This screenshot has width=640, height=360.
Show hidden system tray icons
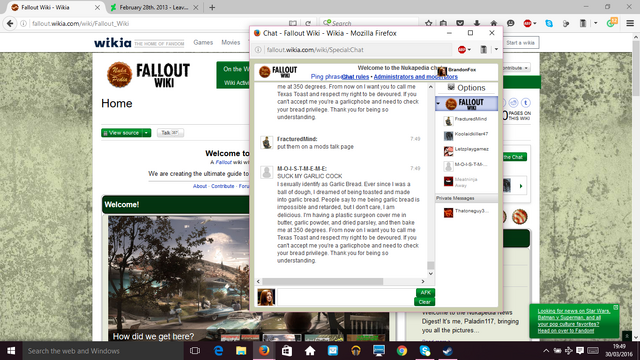pyautogui.click(x=546, y=351)
